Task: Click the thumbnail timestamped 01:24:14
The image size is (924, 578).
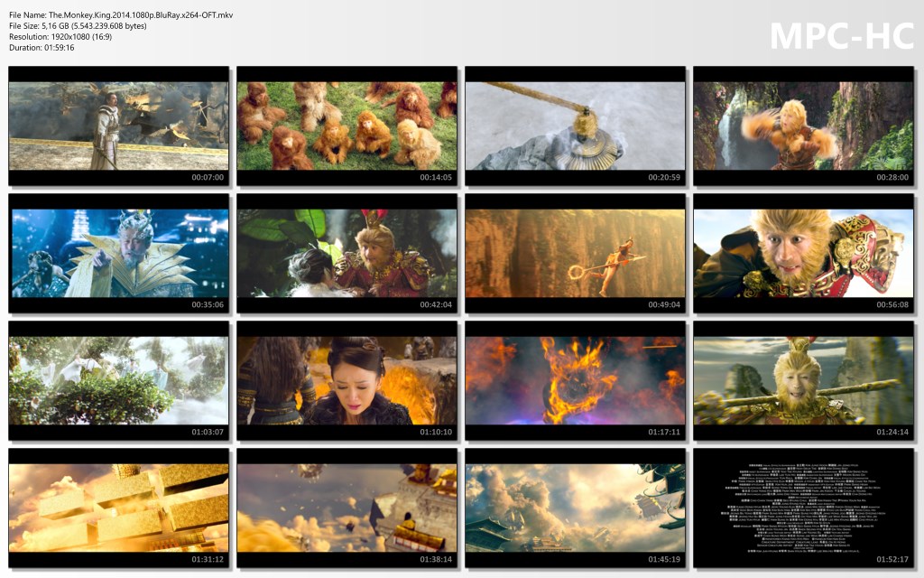Action: point(803,380)
